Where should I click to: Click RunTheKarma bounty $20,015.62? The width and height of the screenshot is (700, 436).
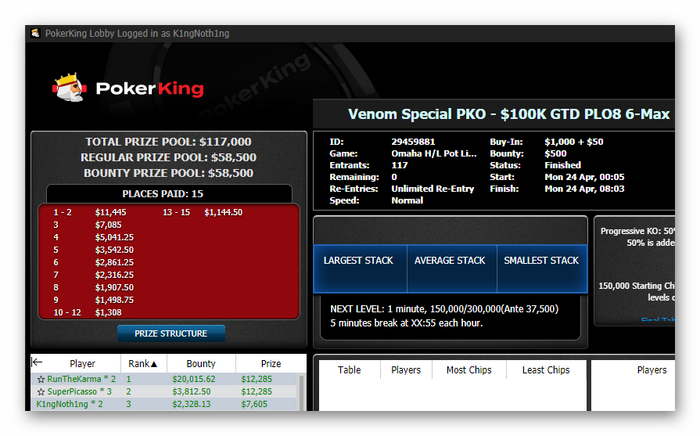tap(194, 379)
